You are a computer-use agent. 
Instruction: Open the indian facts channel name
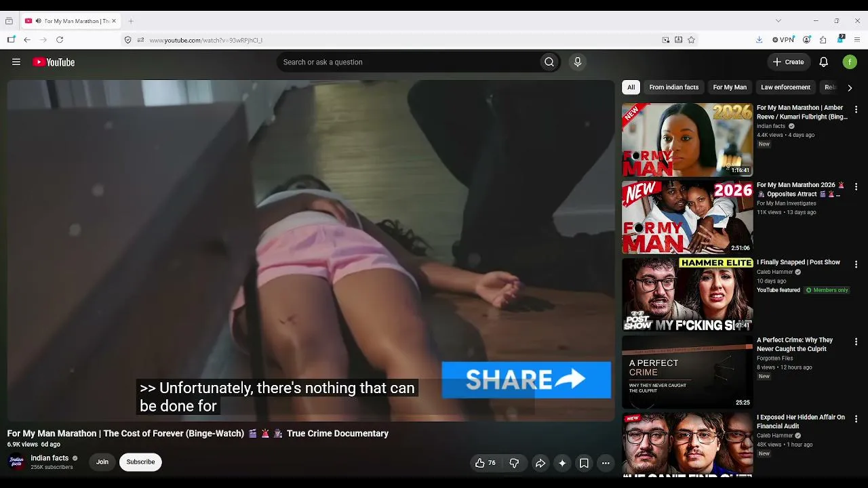(50, 458)
